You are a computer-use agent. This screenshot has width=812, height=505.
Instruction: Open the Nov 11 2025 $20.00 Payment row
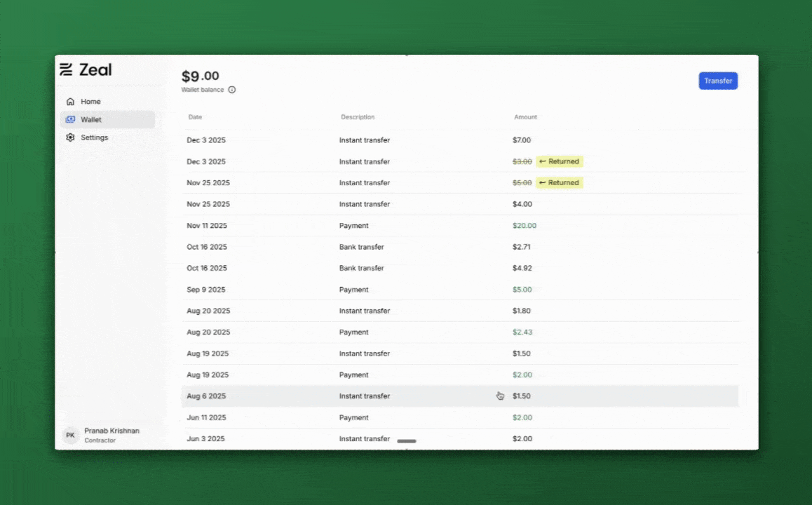pos(459,226)
